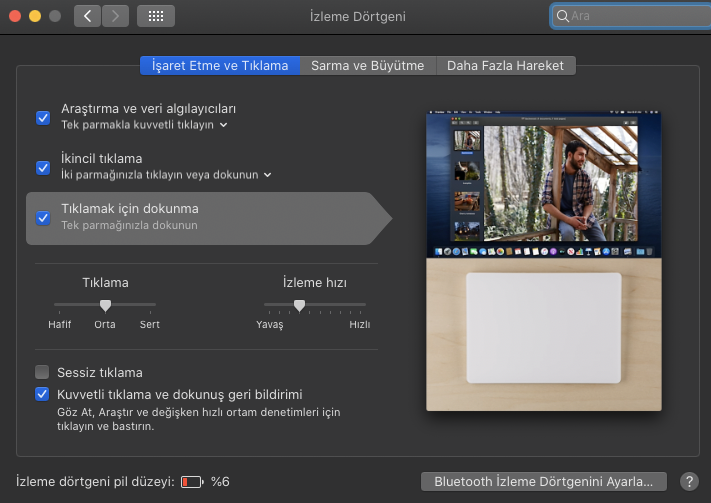Click the red battery level icon

coord(191,481)
